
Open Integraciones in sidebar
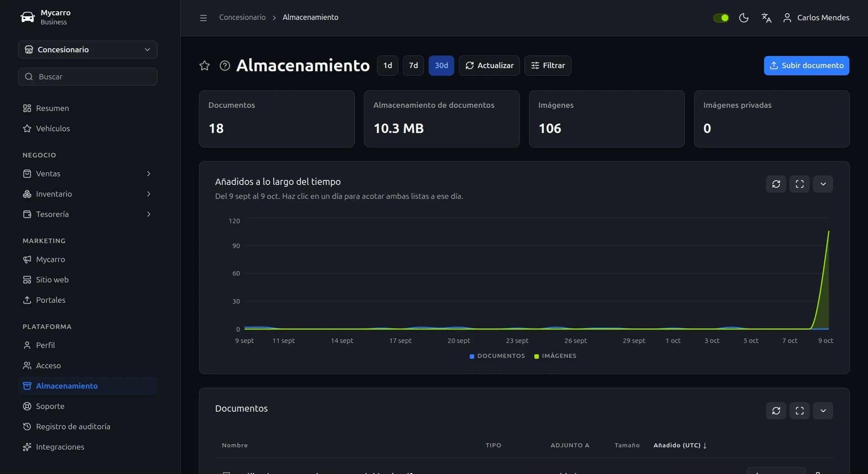[88, 447]
